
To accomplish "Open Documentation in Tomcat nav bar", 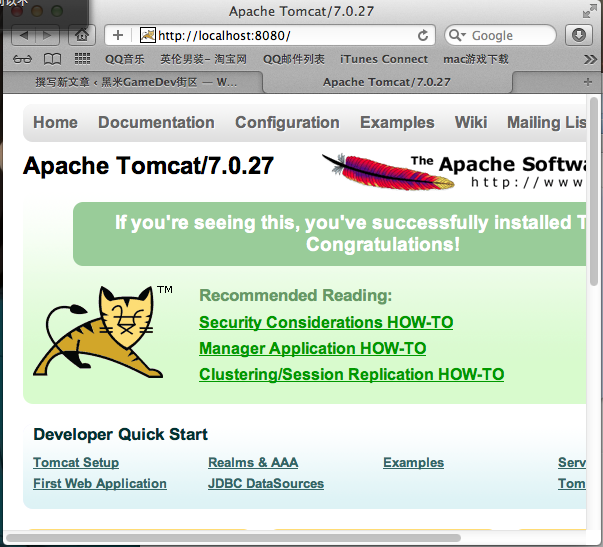I will coord(156,123).
